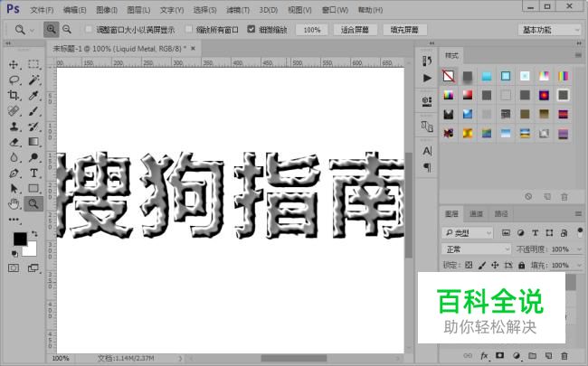Toggle Quick Mask mode

(14, 267)
